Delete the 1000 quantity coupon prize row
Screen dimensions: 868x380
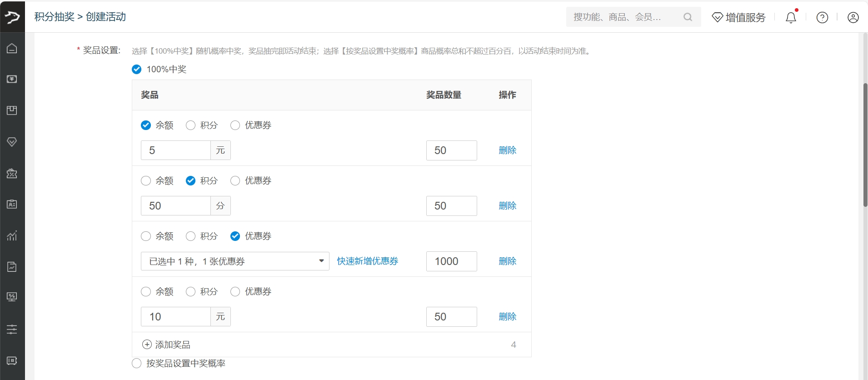(507, 261)
